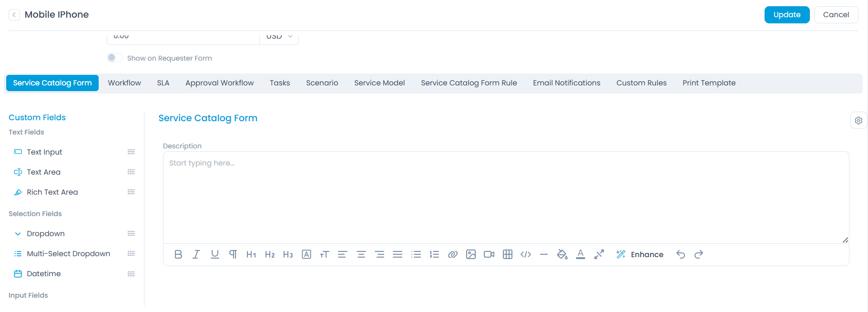Select the Text Input field type
The width and height of the screenshot is (868, 312).
pos(44,152)
